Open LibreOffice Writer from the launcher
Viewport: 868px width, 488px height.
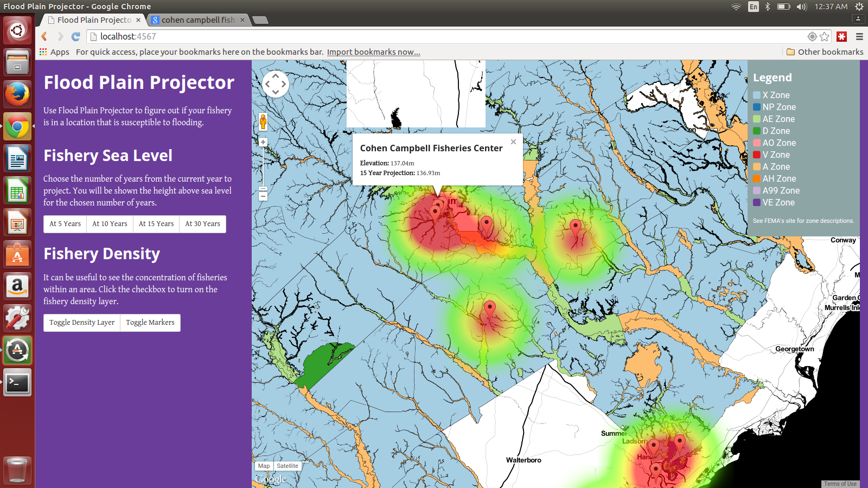coord(17,159)
